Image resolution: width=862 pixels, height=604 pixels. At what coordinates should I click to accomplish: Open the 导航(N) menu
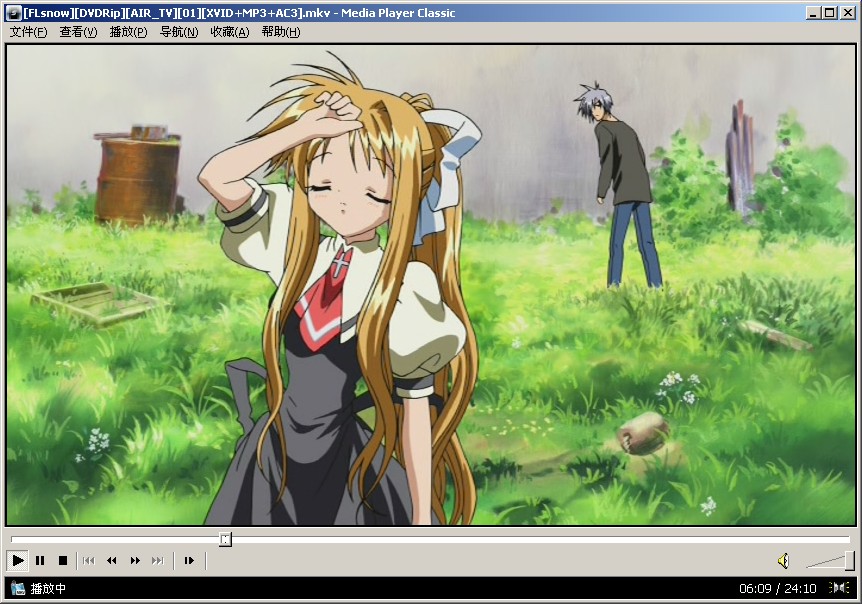179,32
